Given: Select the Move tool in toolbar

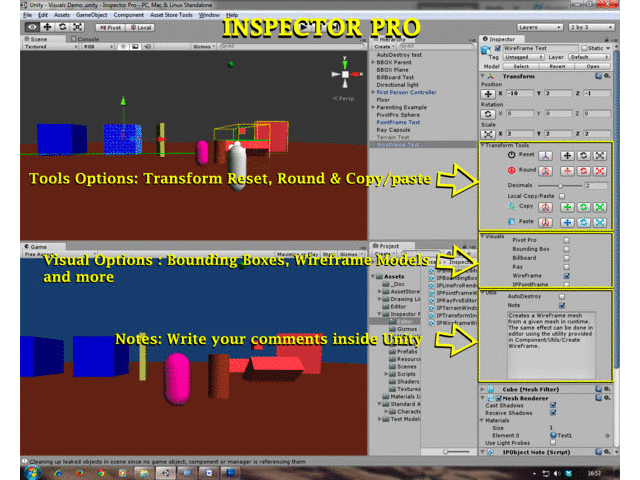Looking at the screenshot, I should pos(47,27).
